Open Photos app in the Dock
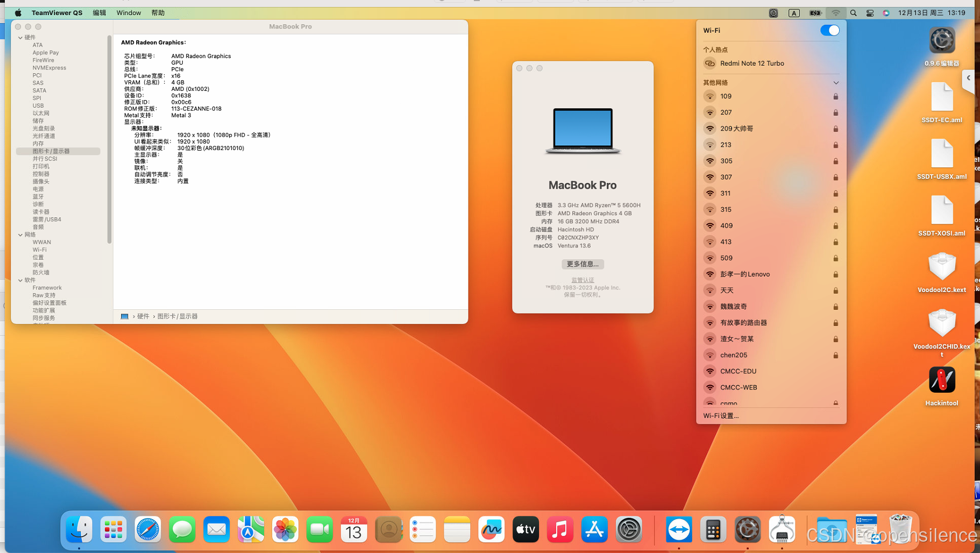 [x=286, y=530]
